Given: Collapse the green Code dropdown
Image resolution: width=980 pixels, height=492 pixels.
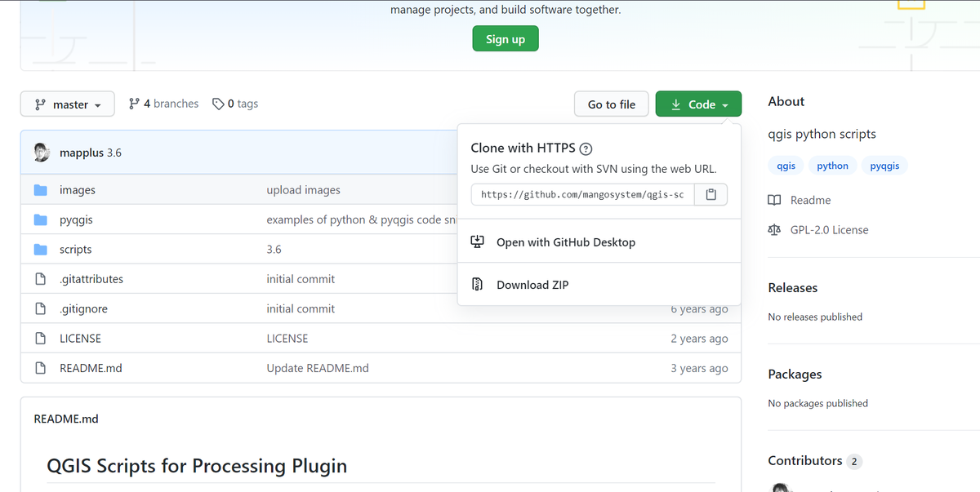Looking at the screenshot, I should [698, 104].
